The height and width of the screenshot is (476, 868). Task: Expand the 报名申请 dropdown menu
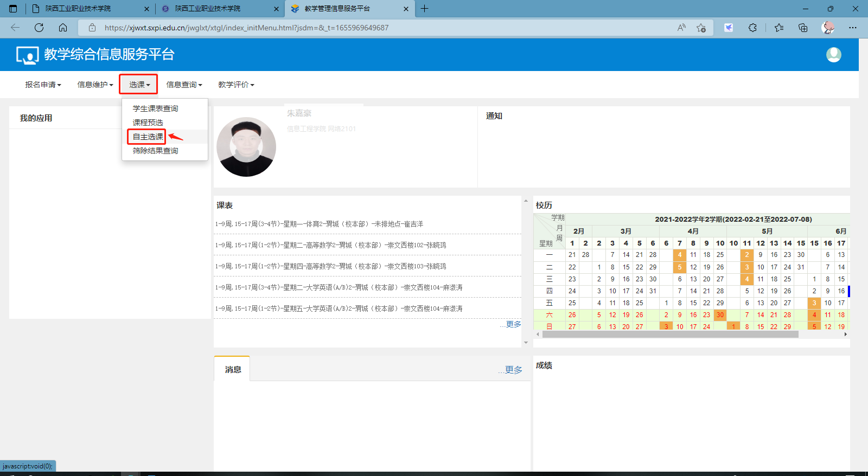click(x=43, y=85)
